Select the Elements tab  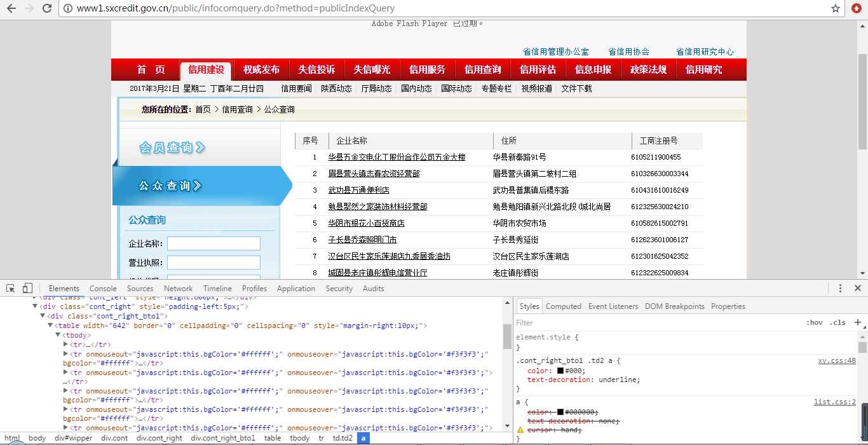[x=64, y=288]
